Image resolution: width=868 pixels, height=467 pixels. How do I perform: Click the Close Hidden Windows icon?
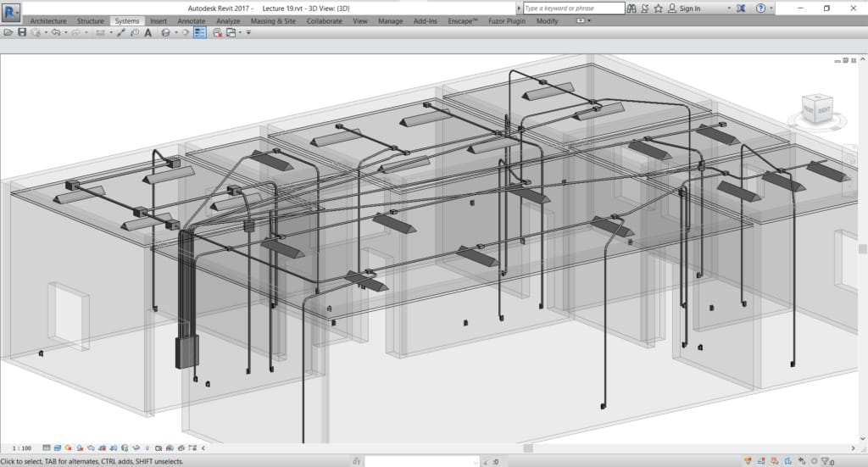click(218, 33)
